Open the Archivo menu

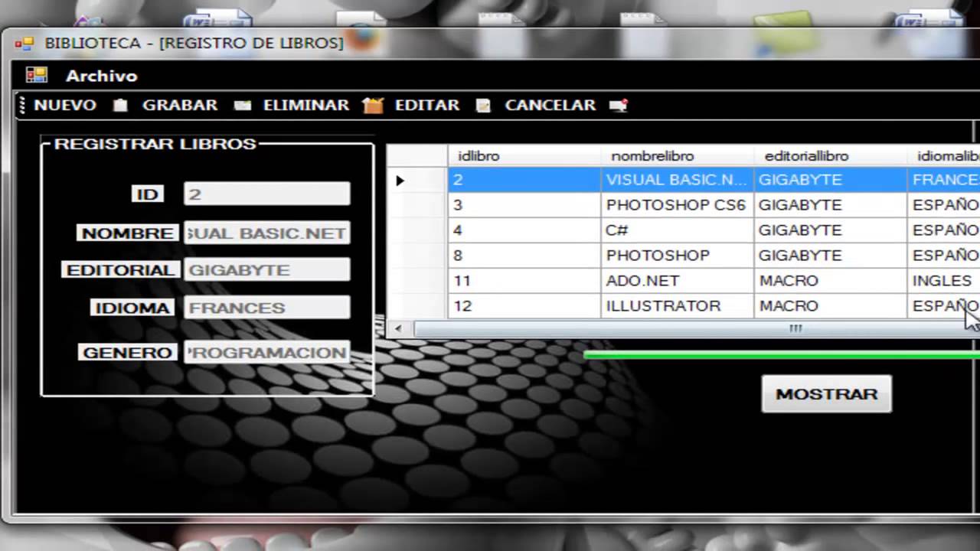click(101, 76)
